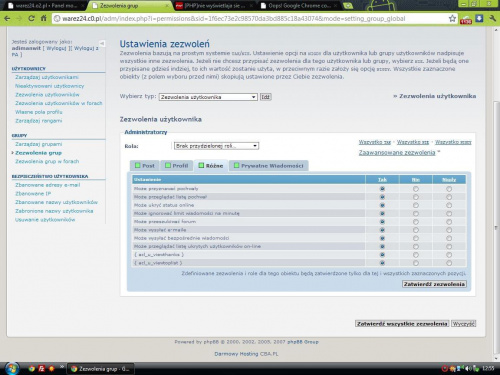Click the green square on the Post tab

[137, 165]
